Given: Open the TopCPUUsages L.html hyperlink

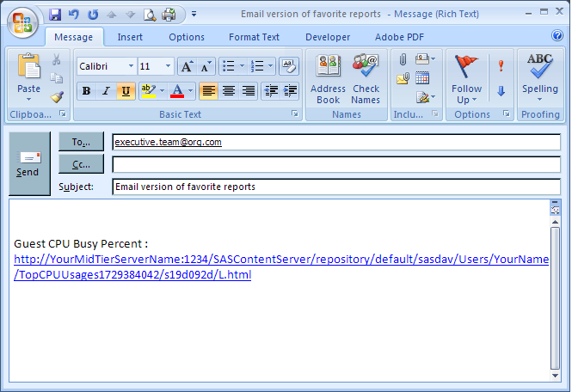Looking at the screenshot, I should [281, 266].
